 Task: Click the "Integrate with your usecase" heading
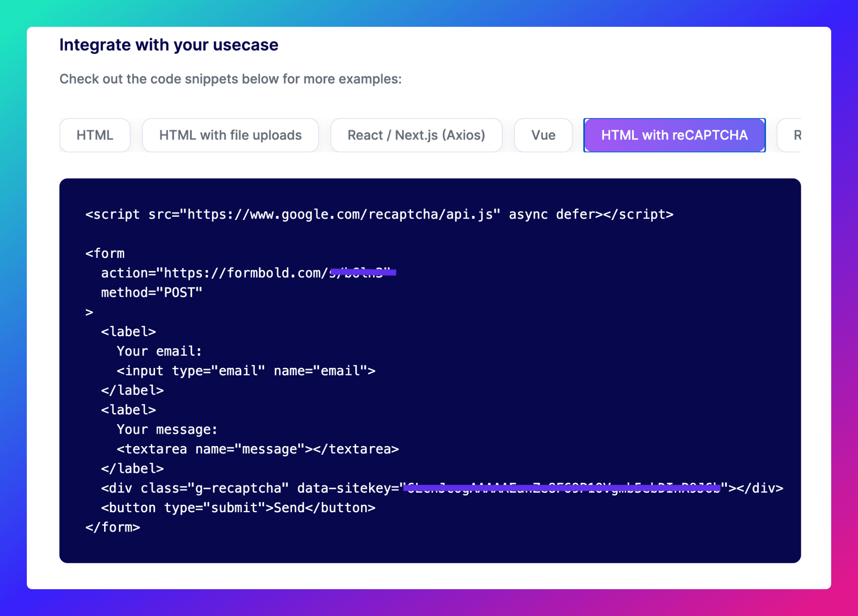[169, 44]
